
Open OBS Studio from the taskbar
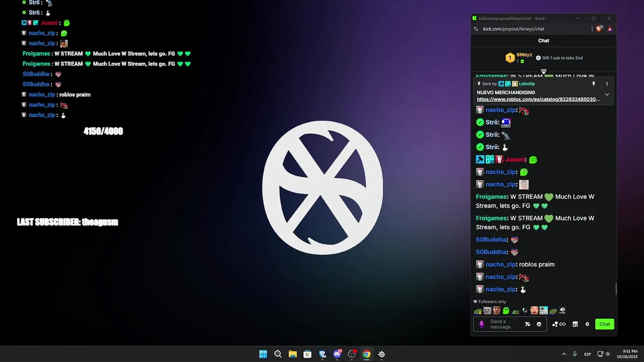pos(352,354)
